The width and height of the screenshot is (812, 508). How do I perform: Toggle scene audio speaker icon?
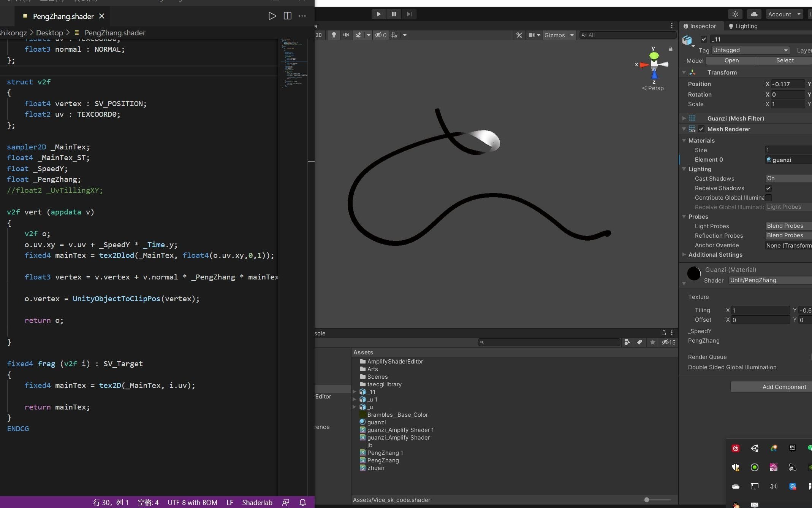346,35
